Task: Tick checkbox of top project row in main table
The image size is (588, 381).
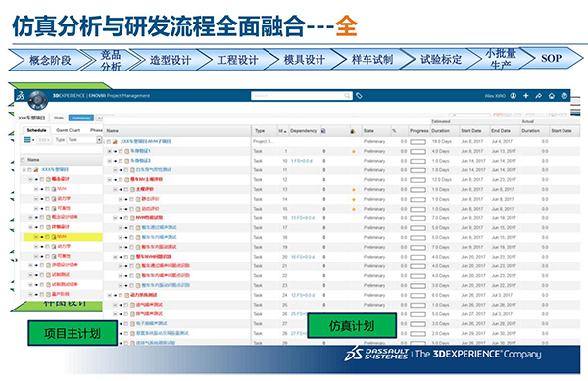Action: 109,142
